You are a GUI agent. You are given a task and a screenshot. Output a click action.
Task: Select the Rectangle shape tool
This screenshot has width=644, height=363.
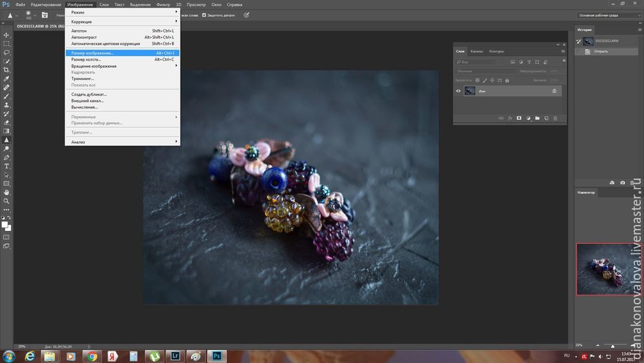pos(6,184)
